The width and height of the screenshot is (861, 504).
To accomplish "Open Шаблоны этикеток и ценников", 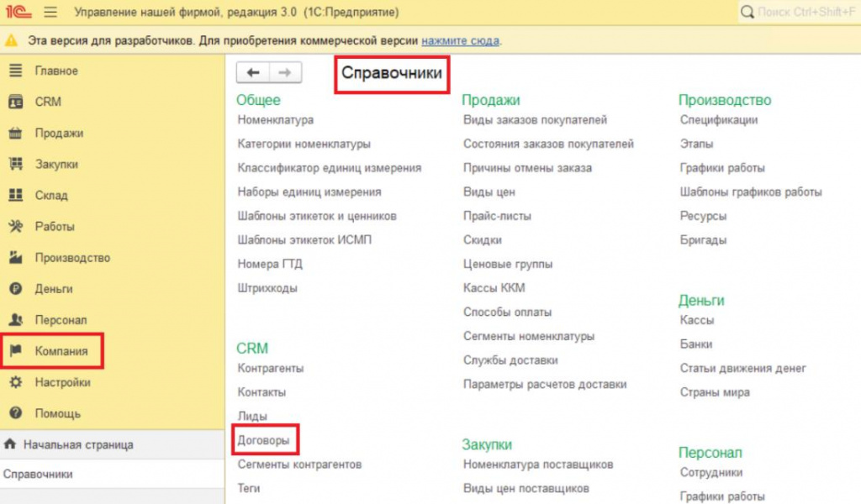I will (x=317, y=216).
